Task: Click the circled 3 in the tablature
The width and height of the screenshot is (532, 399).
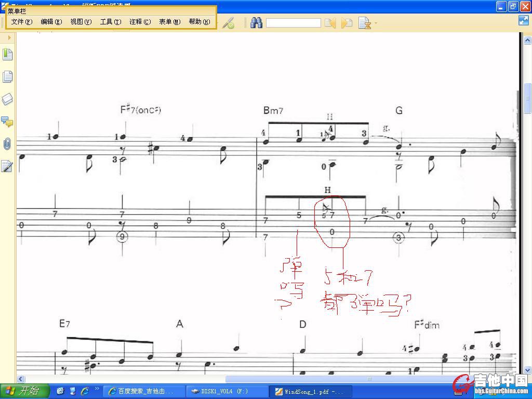Action: [398, 237]
